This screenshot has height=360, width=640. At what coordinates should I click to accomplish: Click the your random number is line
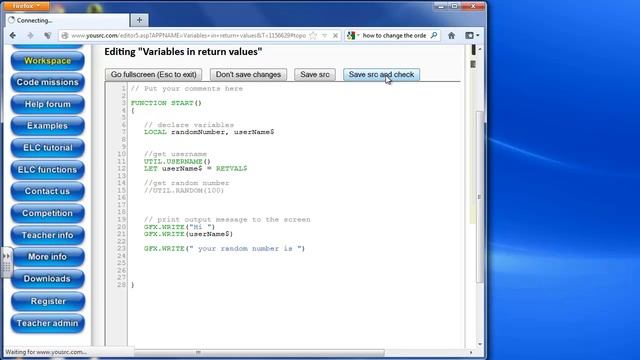click(x=224, y=249)
